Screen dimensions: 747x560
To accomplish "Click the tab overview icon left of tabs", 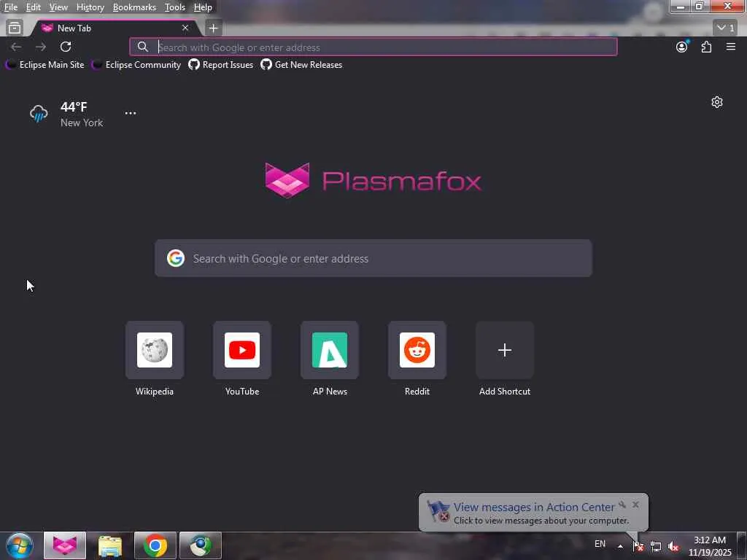I will click(x=15, y=28).
